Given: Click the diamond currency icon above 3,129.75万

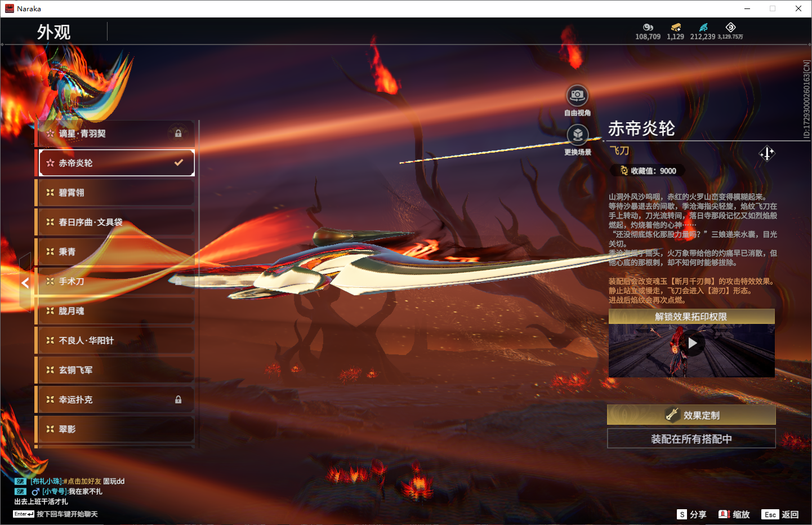Looking at the screenshot, I should pyautogui.click(x=730, y=27).
